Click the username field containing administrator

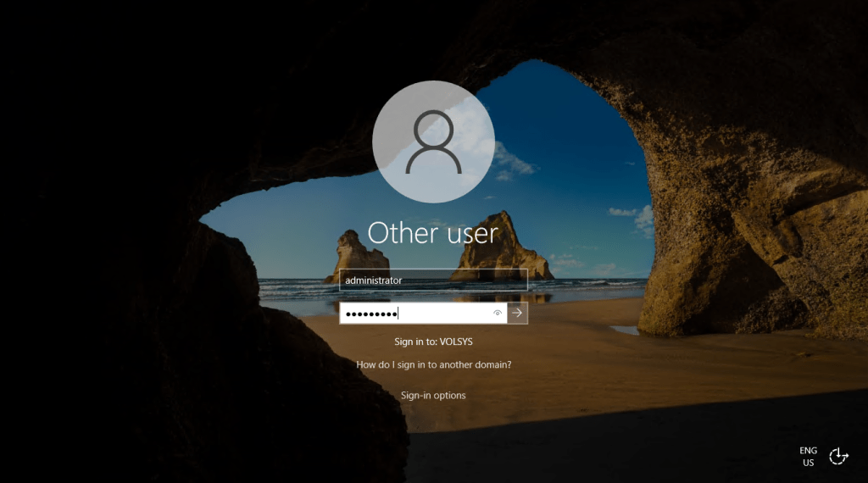(433, 280)
